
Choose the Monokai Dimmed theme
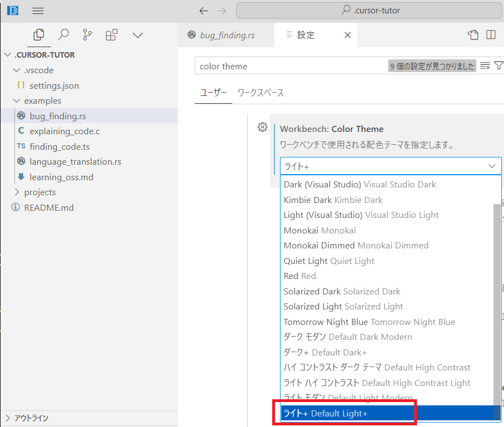tap(387, 246)
